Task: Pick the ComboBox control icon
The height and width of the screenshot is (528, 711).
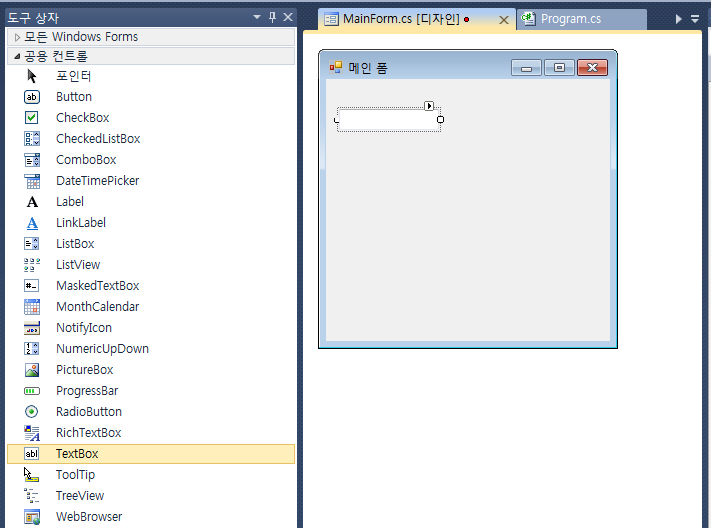Action: [32, 160]
